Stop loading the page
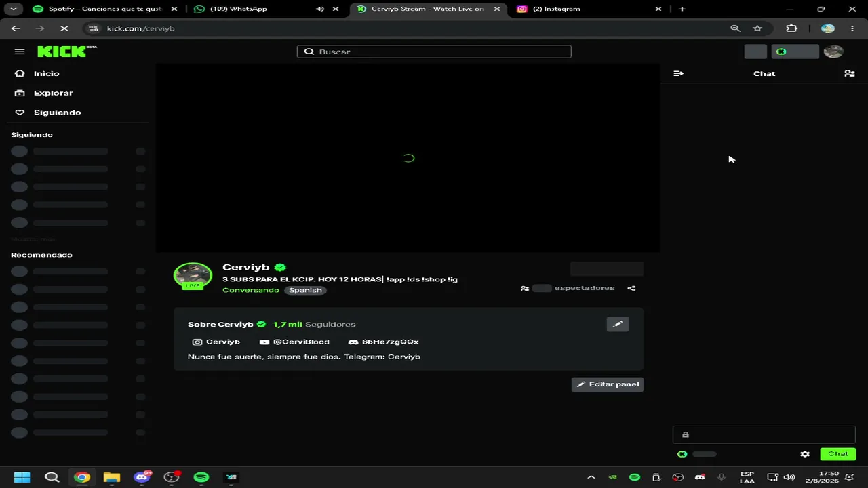 pyautogui.click(x=64, y=28)
